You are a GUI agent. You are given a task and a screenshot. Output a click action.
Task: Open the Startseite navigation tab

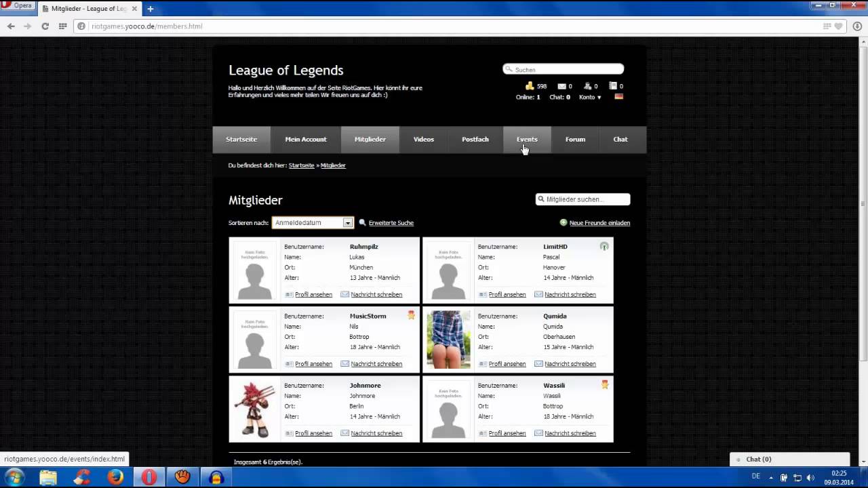pos(241,140)
